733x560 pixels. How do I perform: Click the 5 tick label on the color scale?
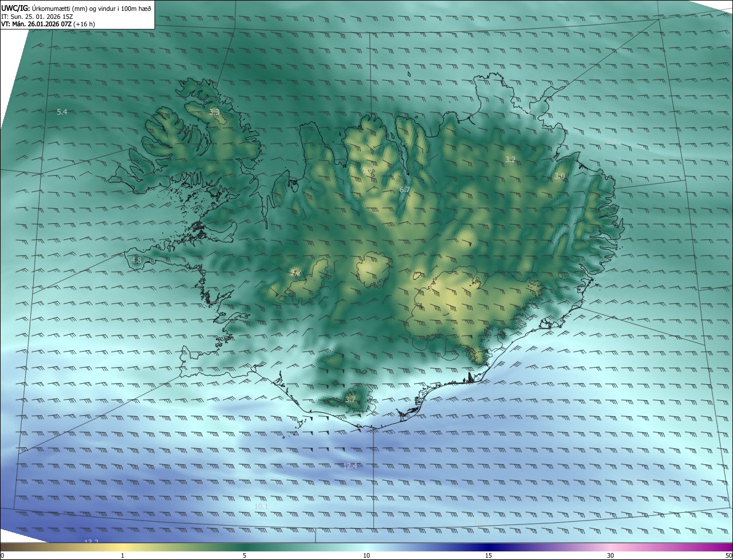[245, 555]
